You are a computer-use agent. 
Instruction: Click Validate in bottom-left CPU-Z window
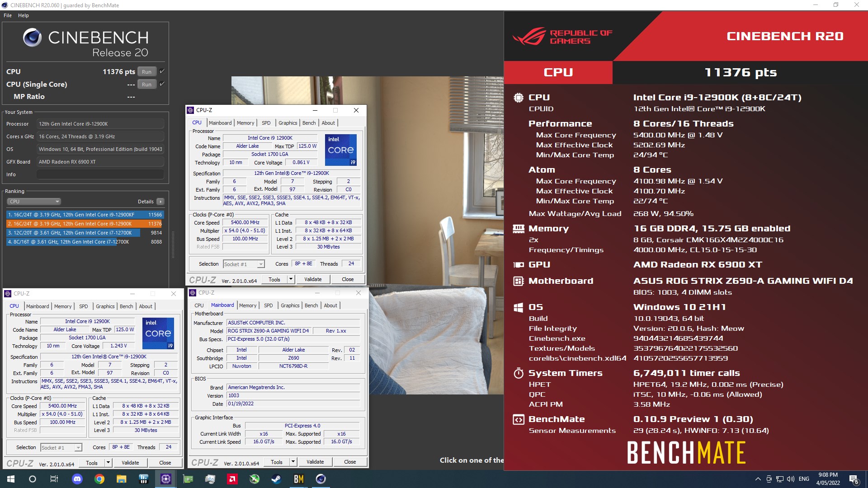coord(130,463)
